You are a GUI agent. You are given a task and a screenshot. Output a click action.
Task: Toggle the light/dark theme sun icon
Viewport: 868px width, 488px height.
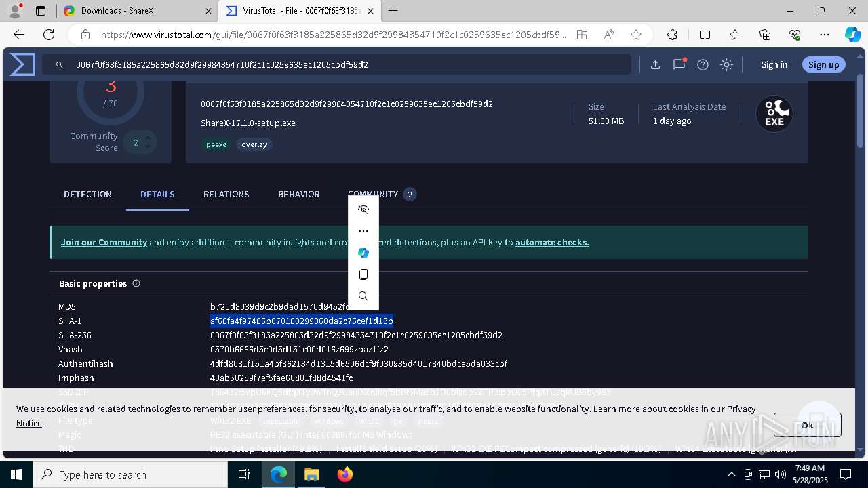pyautogui.click(x=726, y=64)
